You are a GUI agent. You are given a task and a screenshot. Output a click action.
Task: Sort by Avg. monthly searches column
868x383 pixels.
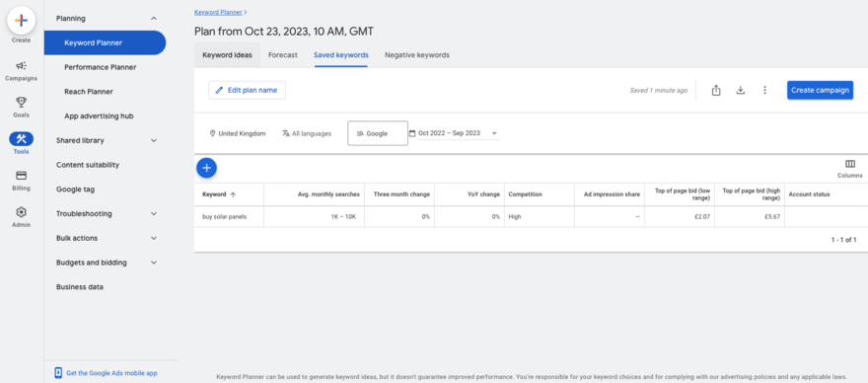click(x=328, y=194)
